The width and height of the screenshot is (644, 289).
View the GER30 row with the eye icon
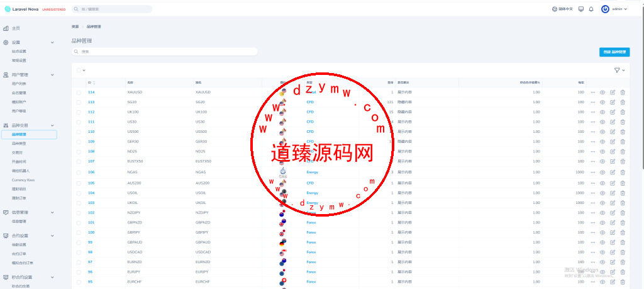[x=602, y=142]
